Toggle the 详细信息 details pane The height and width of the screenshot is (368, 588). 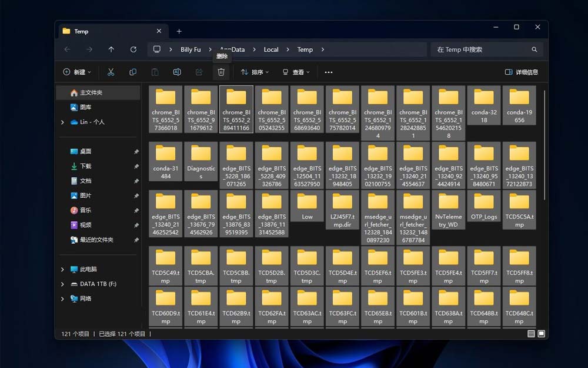click(522, 72)
